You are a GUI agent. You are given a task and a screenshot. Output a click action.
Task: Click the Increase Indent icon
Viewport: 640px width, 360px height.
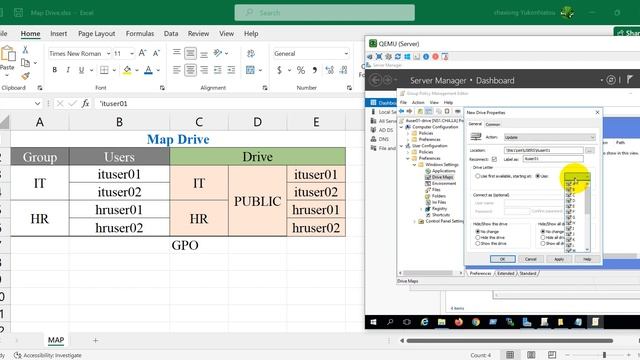tap(231, 70)
